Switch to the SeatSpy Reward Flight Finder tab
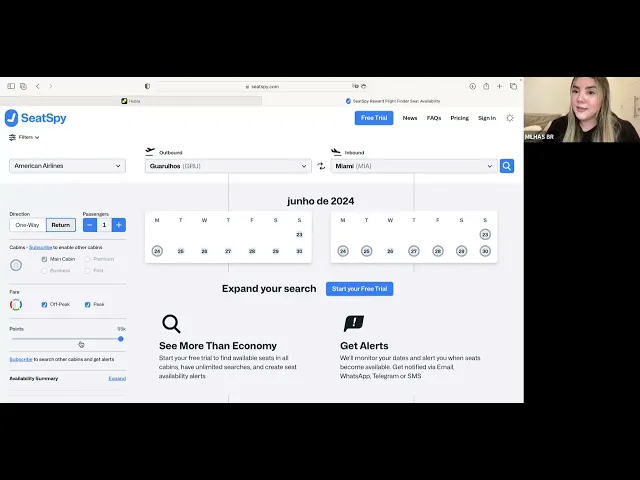 tap(393, 101)
